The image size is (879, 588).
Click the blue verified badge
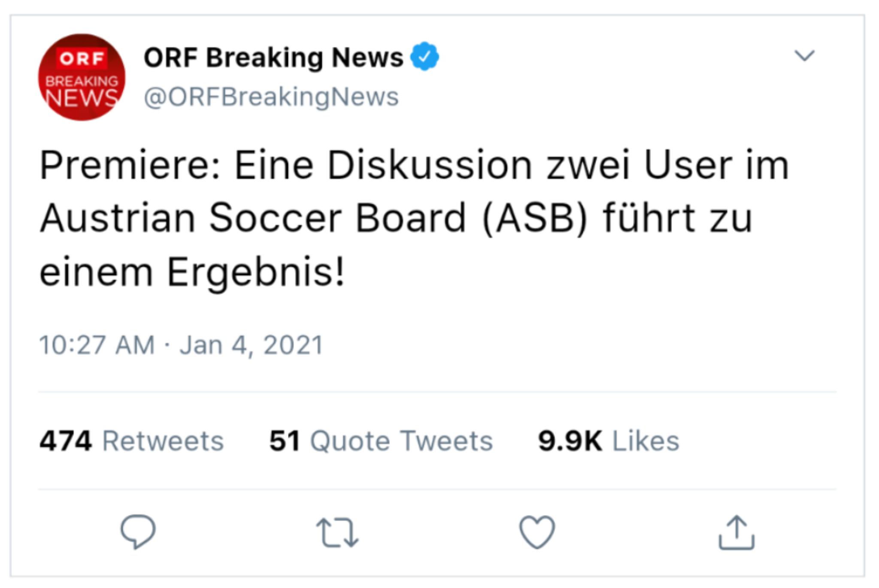pos(424,56)
